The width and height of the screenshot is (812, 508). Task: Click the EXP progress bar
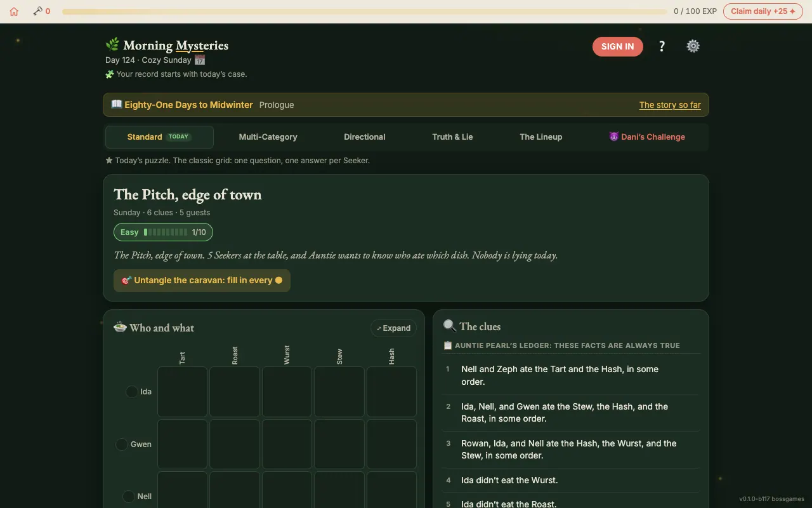(x=365, y=11)
